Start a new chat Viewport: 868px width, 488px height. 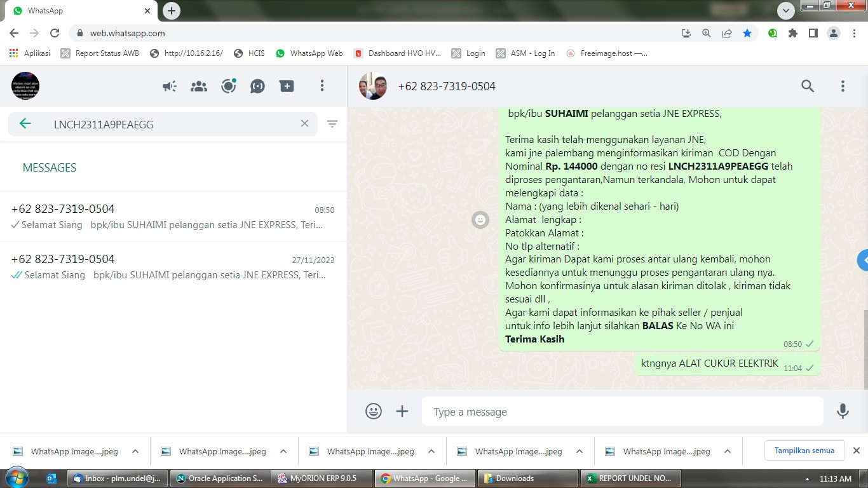[287, 86]
